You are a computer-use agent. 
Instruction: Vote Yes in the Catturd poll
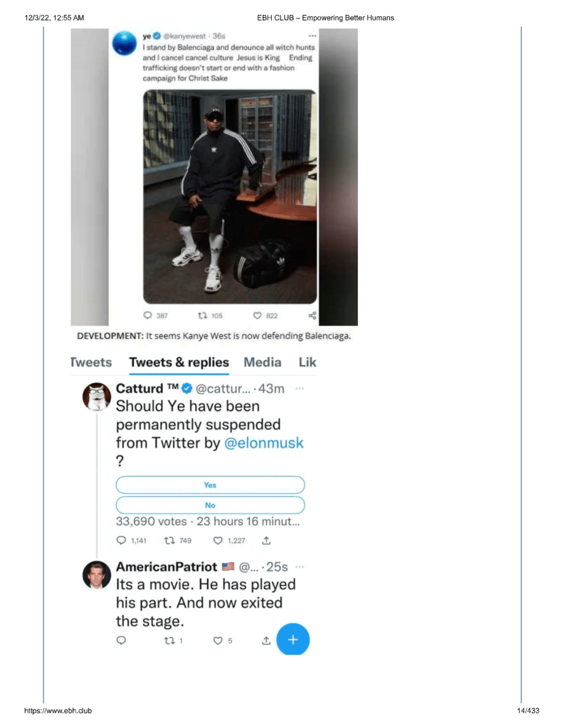click(x=210, y=485)
